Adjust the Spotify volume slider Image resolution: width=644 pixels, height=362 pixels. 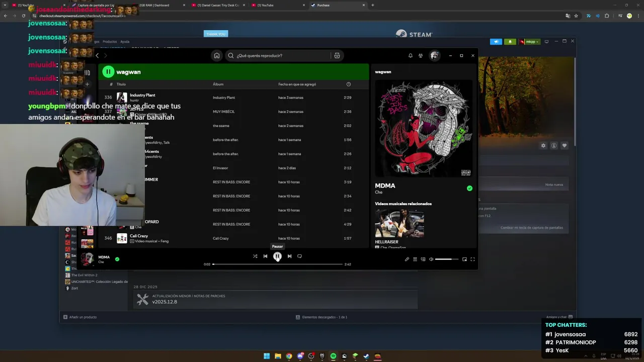click(447, 259)
